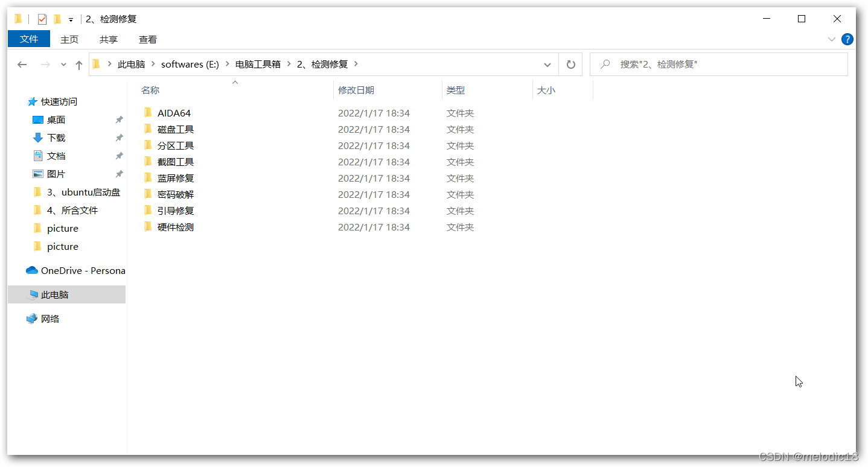Click 此电脑 in the address bar breadcrumb
The width and height of the screenshot is (868, 467).
pyautogui.click(x=131, y=64)
